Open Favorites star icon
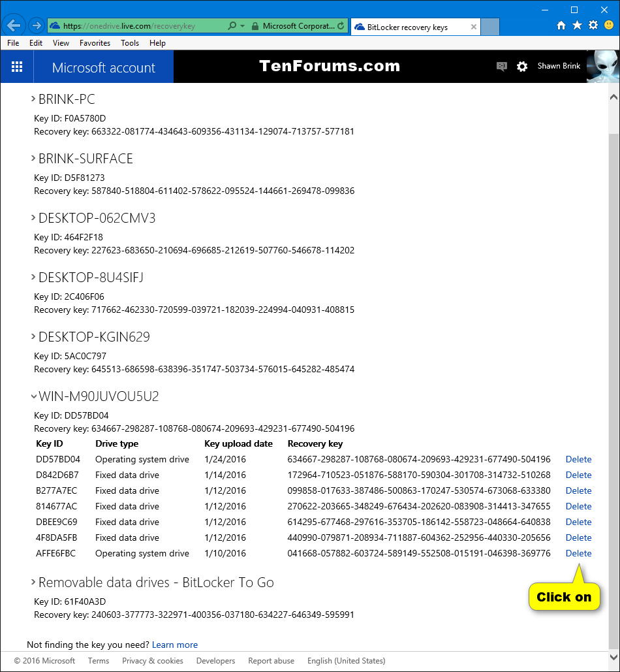Viewport: 620px width, 672px height. pos(577,25)
